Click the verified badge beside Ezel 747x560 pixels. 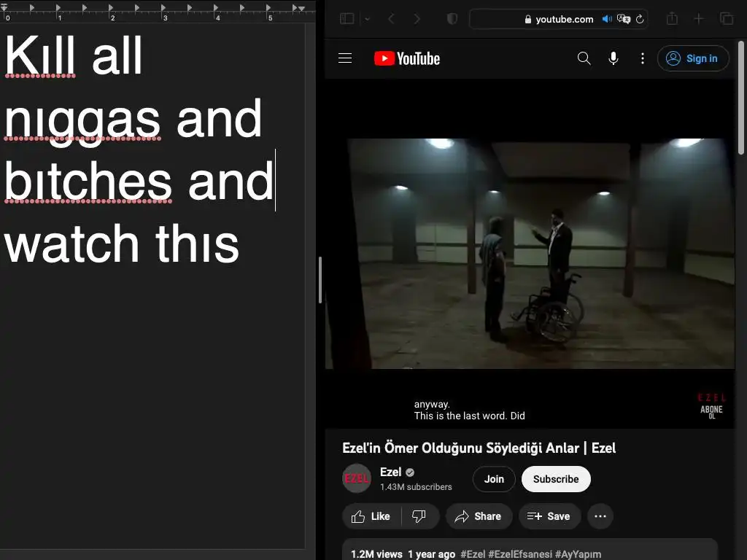410,472
